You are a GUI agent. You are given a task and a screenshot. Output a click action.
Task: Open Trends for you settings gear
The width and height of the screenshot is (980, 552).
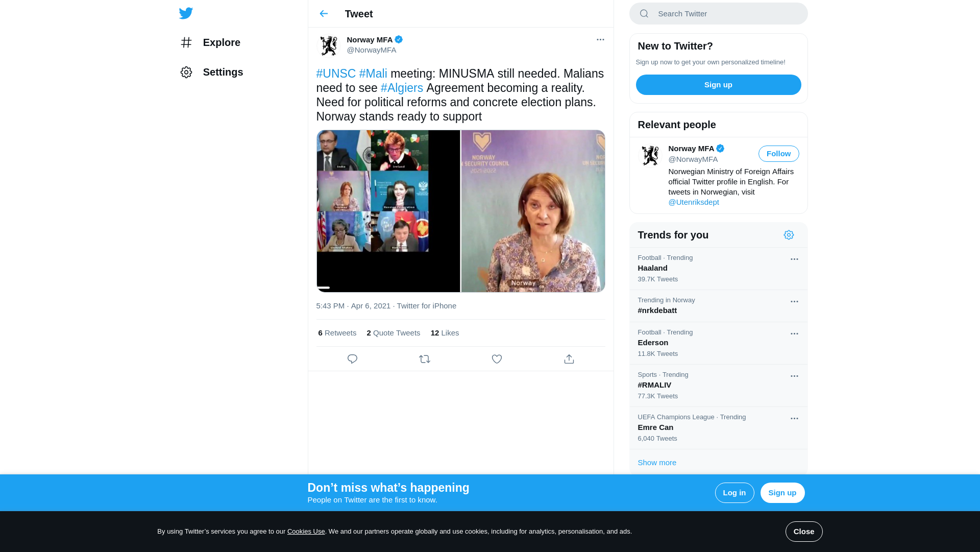coord(789,235)
